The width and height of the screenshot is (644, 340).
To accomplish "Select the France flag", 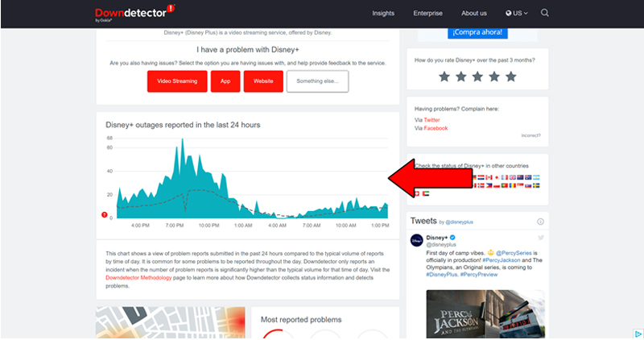I will [x=505, y=177].
